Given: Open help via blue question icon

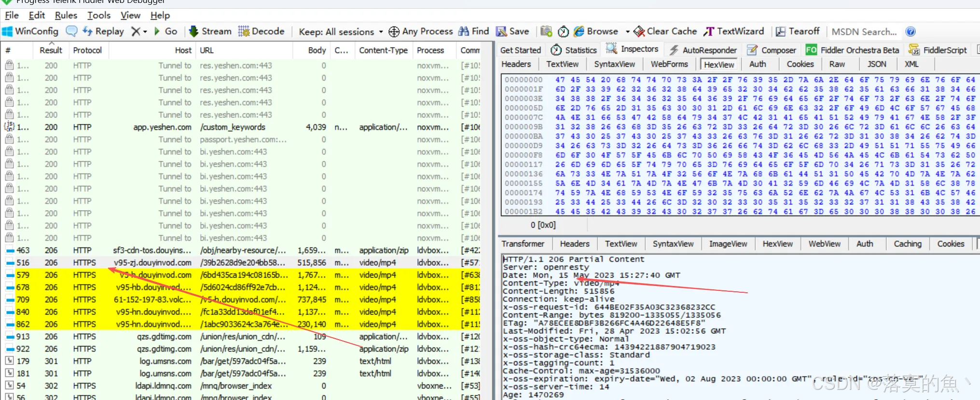Looking at the screenshot, I should click(x=911, y=32).
